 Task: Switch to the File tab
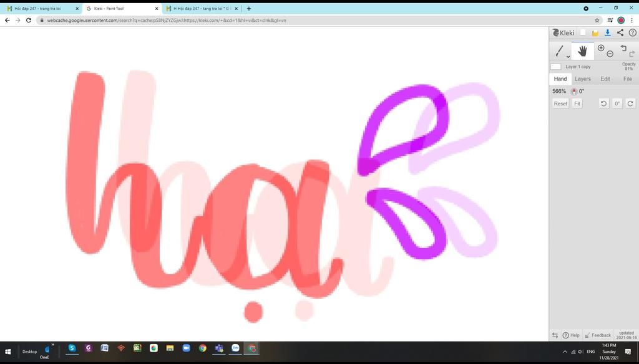click(x=628, y=79)
